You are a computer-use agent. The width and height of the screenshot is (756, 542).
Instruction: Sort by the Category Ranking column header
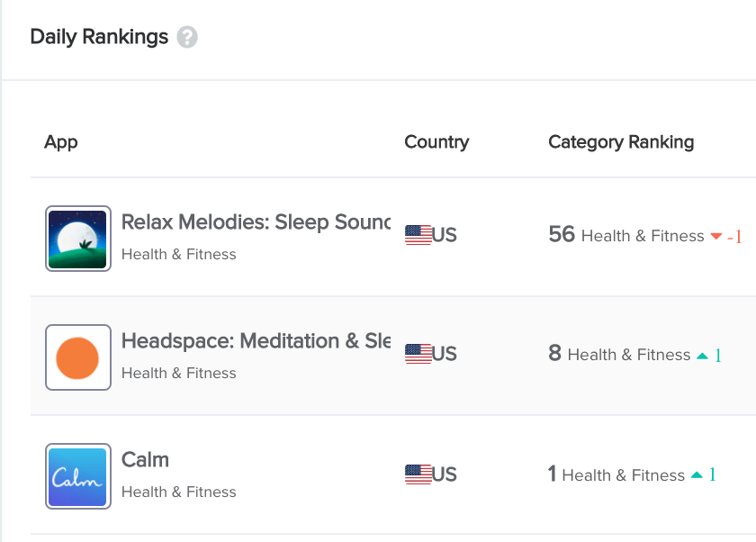click(621, 142)
